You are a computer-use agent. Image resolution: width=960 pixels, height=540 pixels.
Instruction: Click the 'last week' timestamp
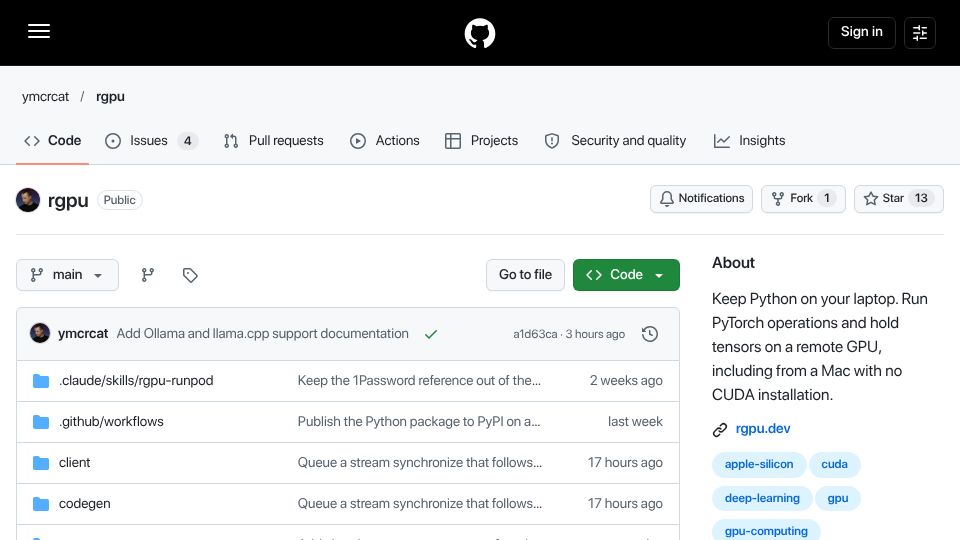pos(635,422)
